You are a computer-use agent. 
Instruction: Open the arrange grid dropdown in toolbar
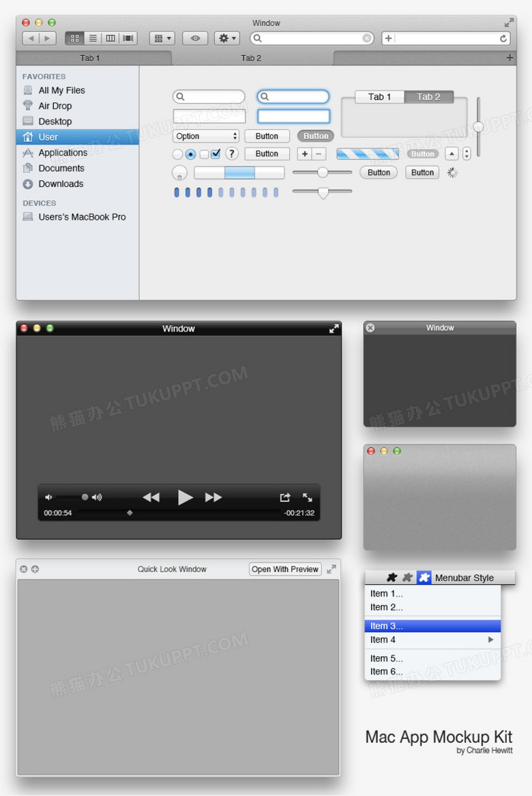point(162,39)
